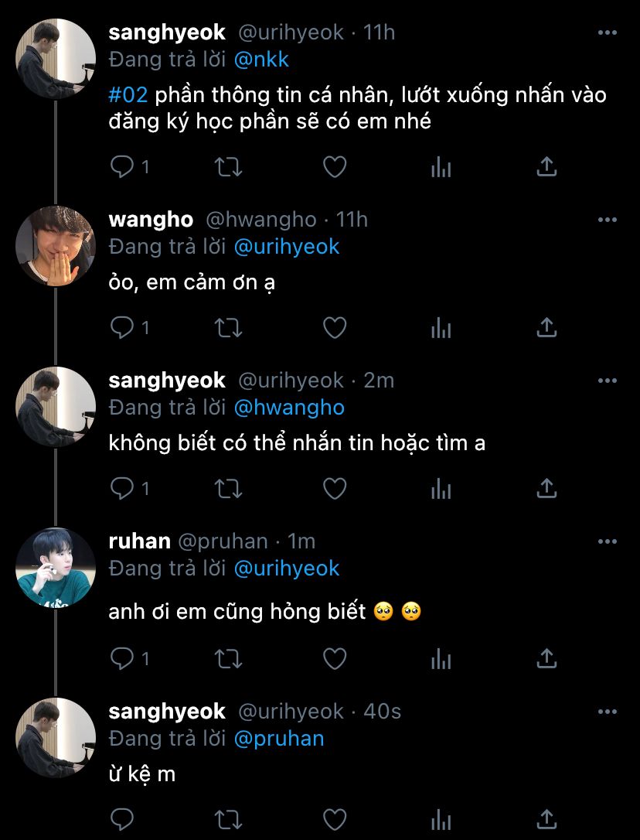Open more options on ruhan's tweet
Viewport: 640px width, 840px height.
pyautogui.click(x=608, y=541)
